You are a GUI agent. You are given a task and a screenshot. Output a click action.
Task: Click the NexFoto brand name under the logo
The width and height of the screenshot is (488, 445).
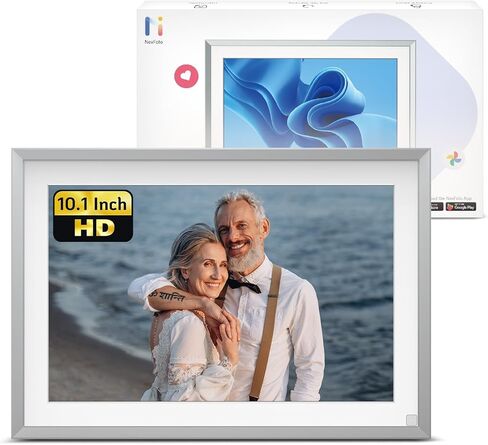coord(154,42)
